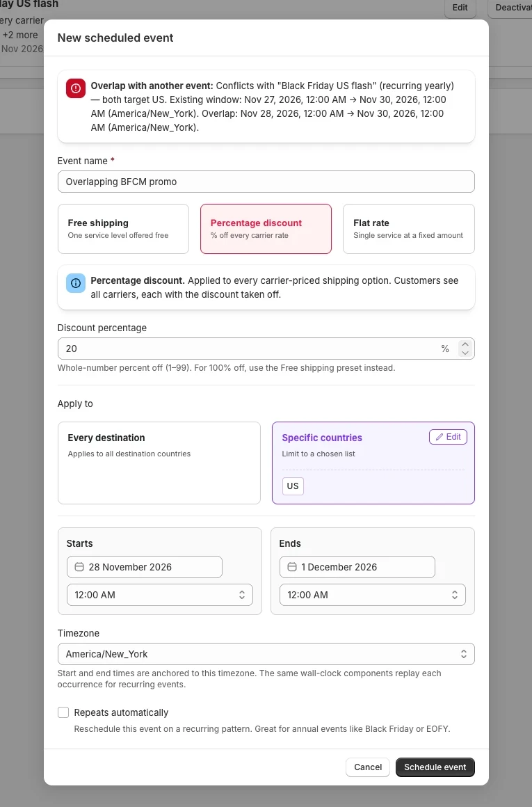The height and width of the screenshot is (807, 532).
Task: Click Edit button in background page
Action: pos(460,8)
